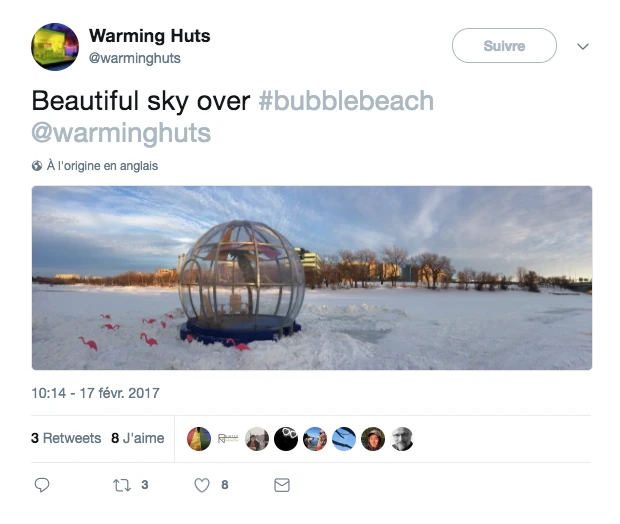Open the bubble dome panorama photo
This screenshot has height=524, width=620.
(312, 278)
